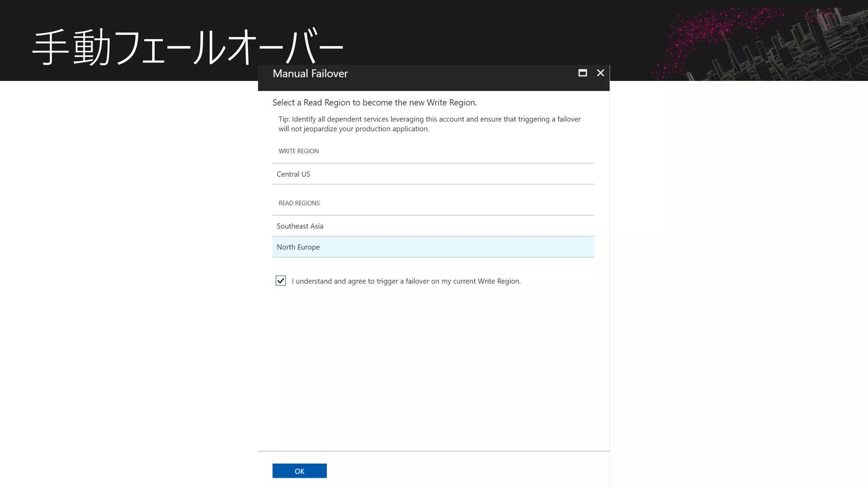Click the 'I understand and agree' label

pos(406,281)
